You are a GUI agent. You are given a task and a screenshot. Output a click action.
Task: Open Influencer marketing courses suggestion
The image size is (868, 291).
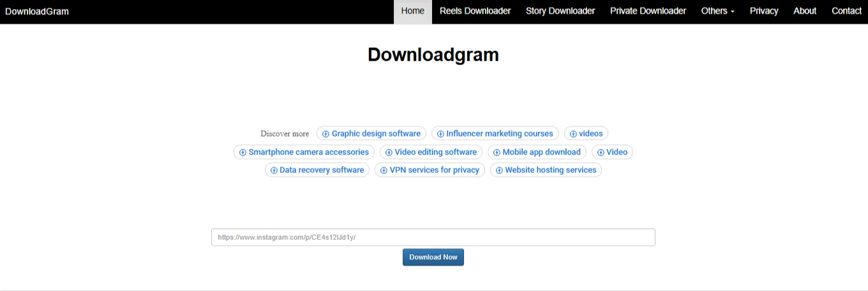tap(495, 133)
